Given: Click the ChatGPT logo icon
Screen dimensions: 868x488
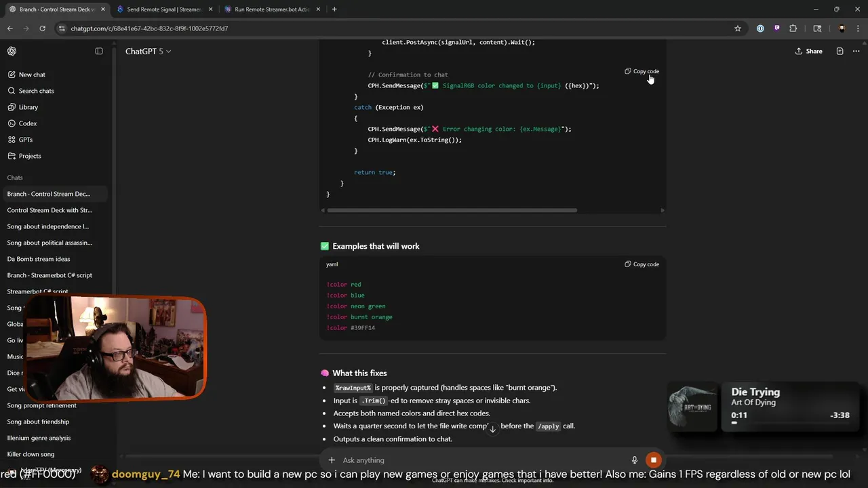Looking at the screenshot, I should 12,52.
